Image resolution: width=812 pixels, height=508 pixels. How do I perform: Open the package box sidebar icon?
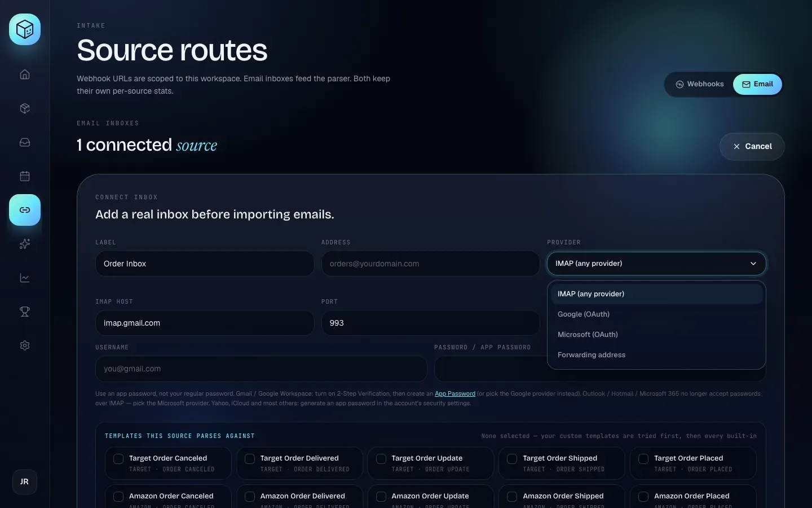coord(25,108)
